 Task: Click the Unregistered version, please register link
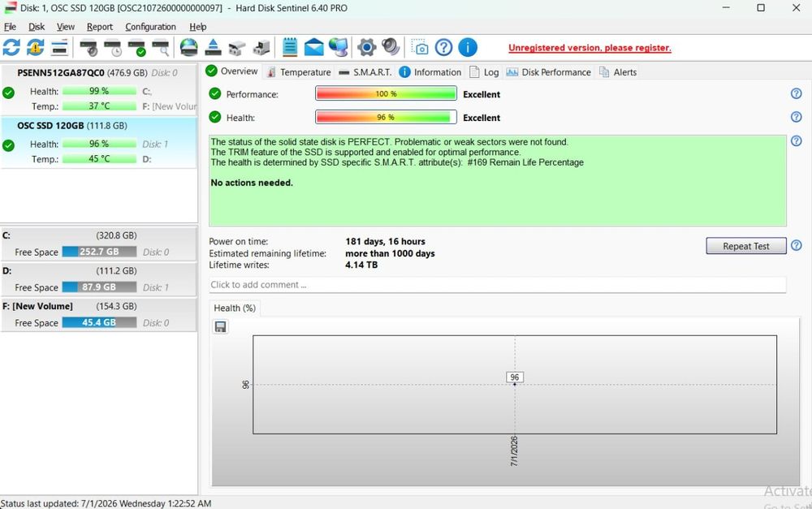point(590,48)
